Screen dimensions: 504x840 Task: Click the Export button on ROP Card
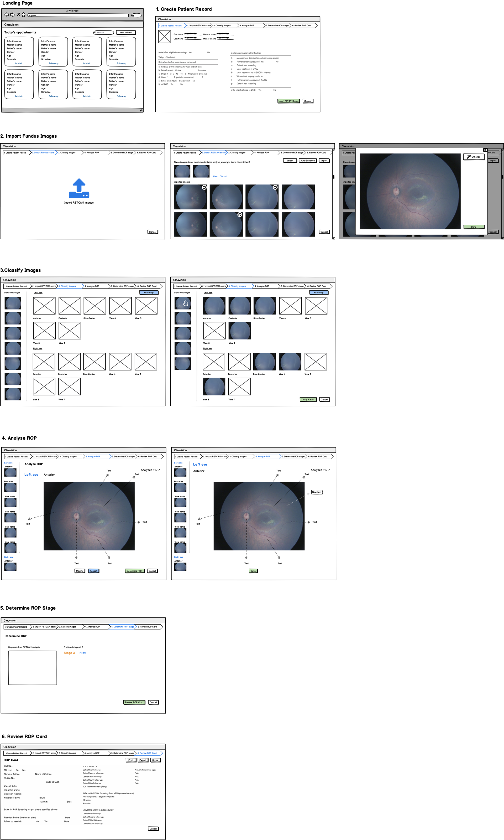(x=143, y=760)
